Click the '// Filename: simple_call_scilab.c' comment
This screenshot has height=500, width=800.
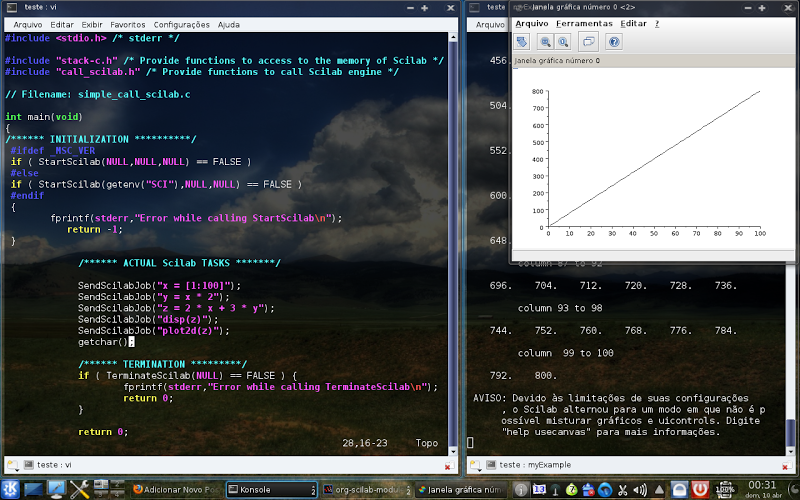97,94
